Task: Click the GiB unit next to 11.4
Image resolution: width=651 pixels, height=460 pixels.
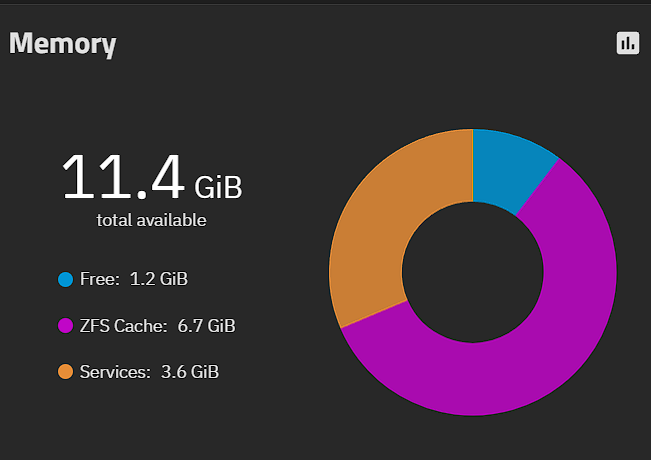Action: 218,188
